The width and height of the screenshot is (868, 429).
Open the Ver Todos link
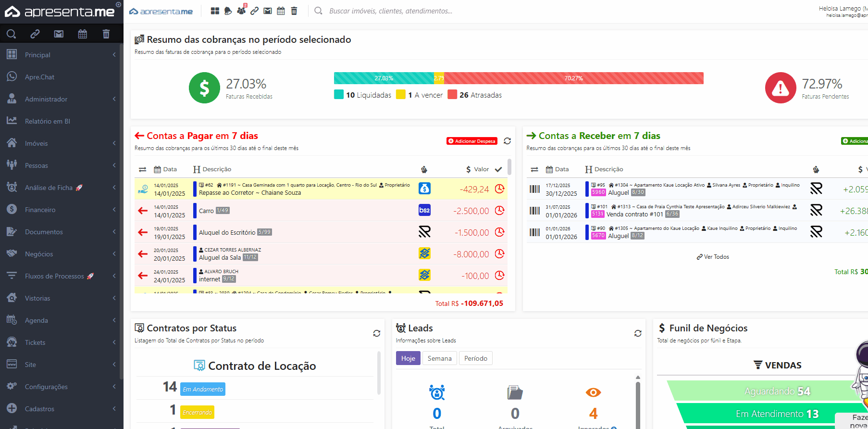click(713, 257)
